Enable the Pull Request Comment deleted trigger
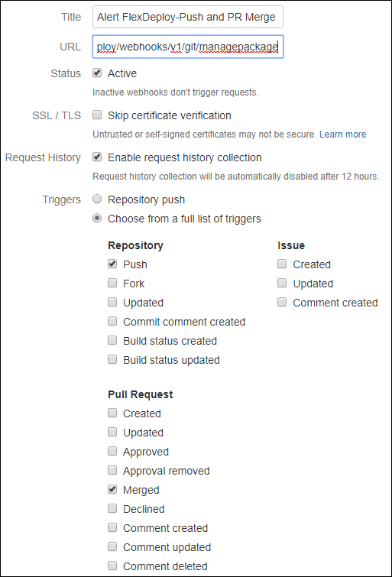The image size is (392, 577). pos(112,566)
